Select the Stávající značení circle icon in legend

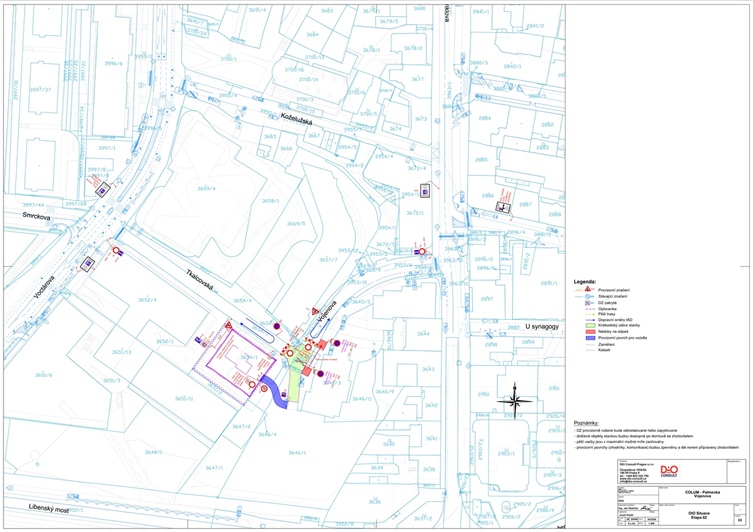587,296
